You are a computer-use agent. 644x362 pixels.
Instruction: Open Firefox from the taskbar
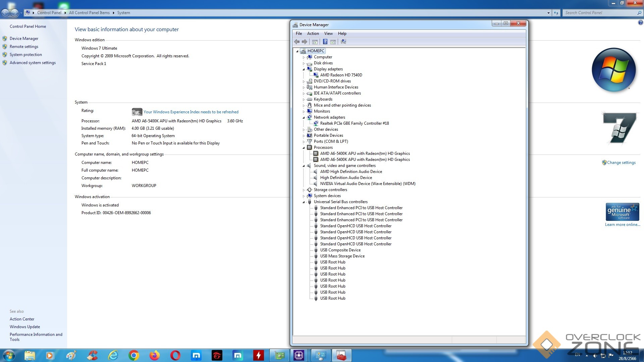[x=154, y=355]
